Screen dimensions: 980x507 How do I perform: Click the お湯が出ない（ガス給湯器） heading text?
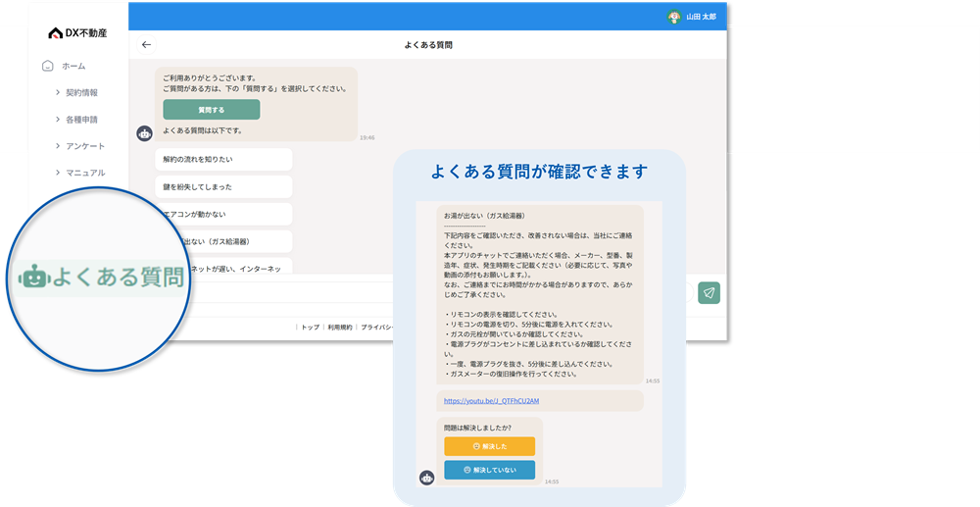(x=485, y=216)
